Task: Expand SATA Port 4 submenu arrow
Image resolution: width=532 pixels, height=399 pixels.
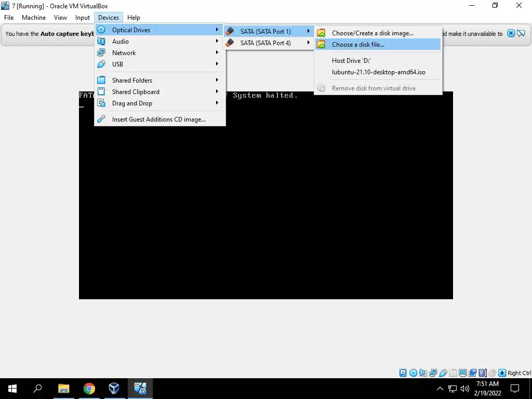Action: click(x=309, y=43)
